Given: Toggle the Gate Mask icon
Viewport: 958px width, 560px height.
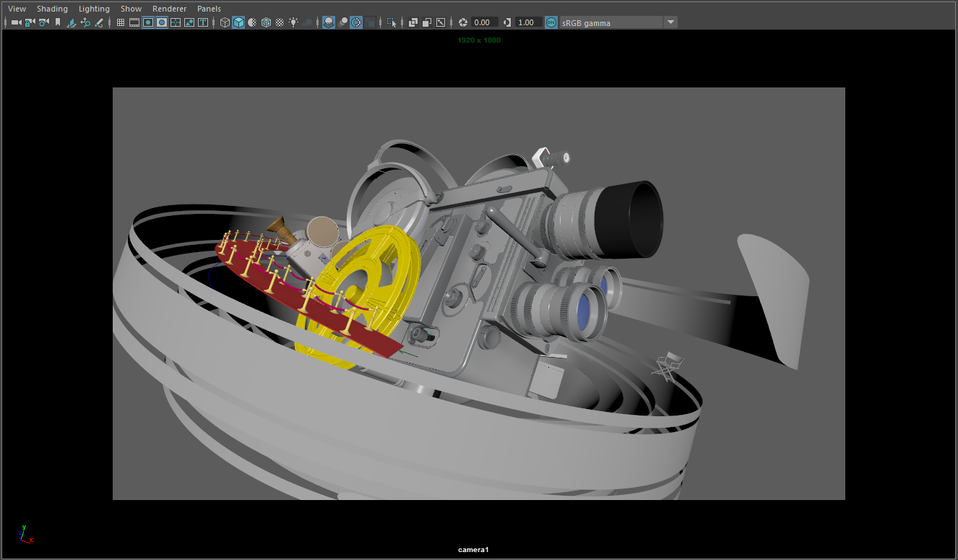Looking at the screenshot, I should (162, 22).
